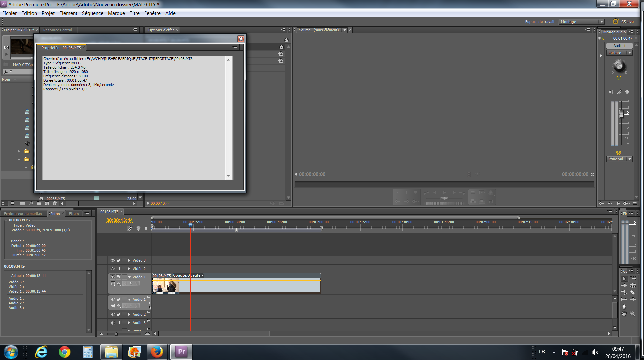This screenshot has width=644, height=360.
Task: Switch to the Explorateur de médias tab
Action: click(x=23, y=214)
